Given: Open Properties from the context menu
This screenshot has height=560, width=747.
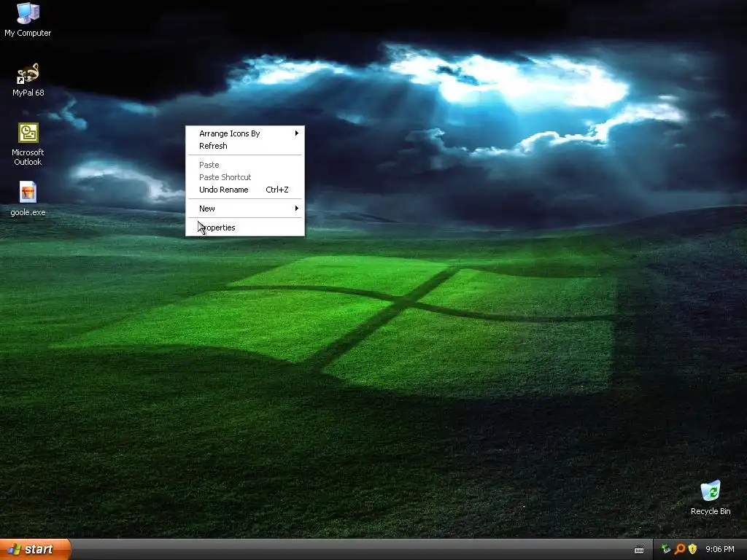Looking at the screenshot, I should [245, 227].
